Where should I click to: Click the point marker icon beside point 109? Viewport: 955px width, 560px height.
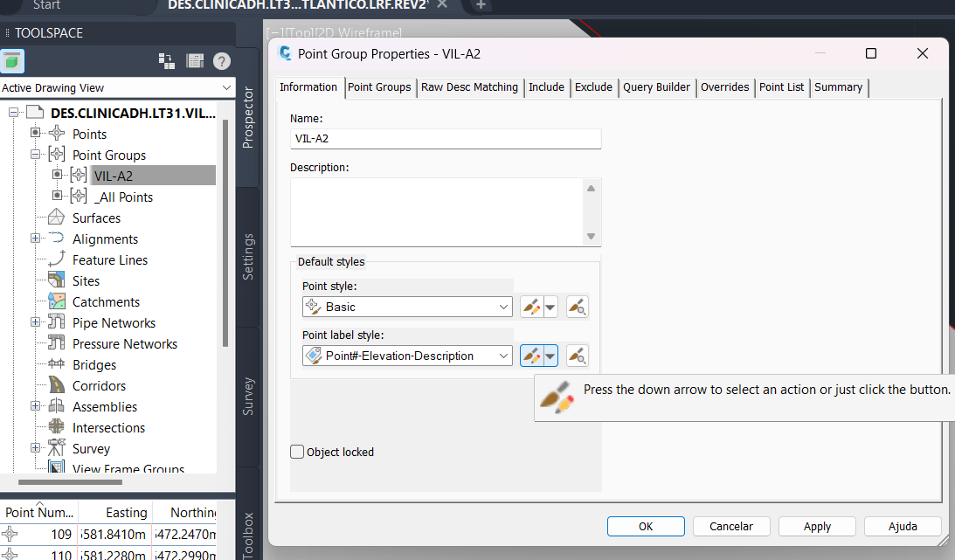point(9,534)
